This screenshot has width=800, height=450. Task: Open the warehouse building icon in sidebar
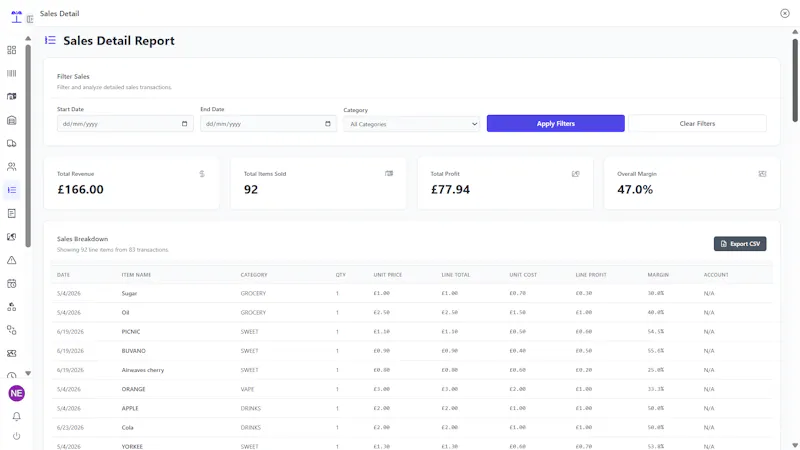12,120
